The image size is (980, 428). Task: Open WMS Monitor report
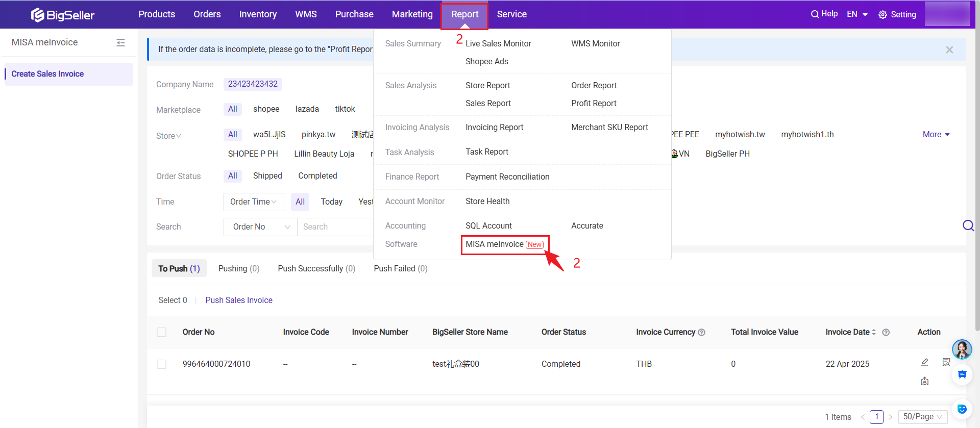pyautogui.click(x=596, y=44)
